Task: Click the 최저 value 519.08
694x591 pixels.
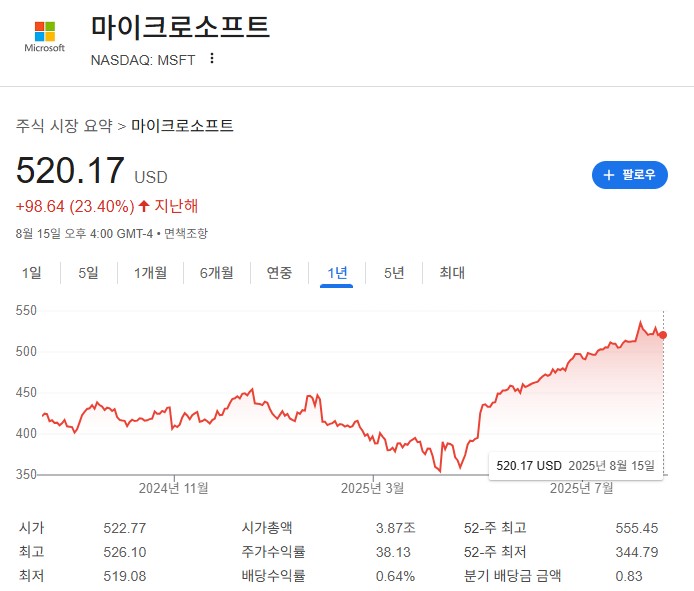Action: tap(125, 576)
